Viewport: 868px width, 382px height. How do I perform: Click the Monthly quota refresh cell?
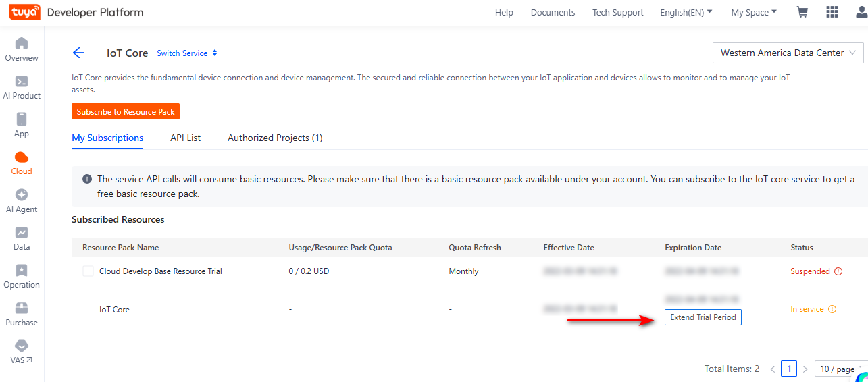tap(463, 271)
